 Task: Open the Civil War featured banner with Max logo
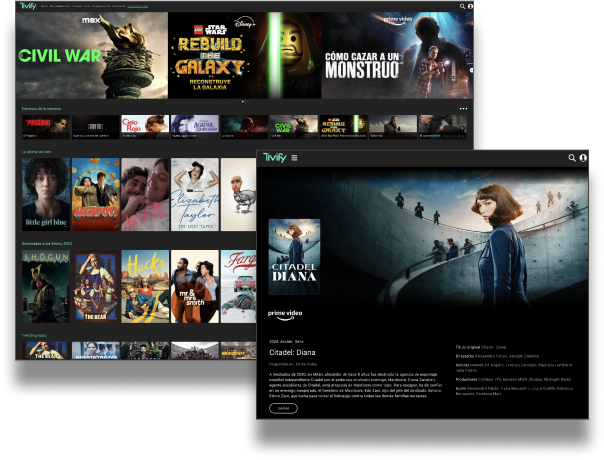tap(92, 55)
